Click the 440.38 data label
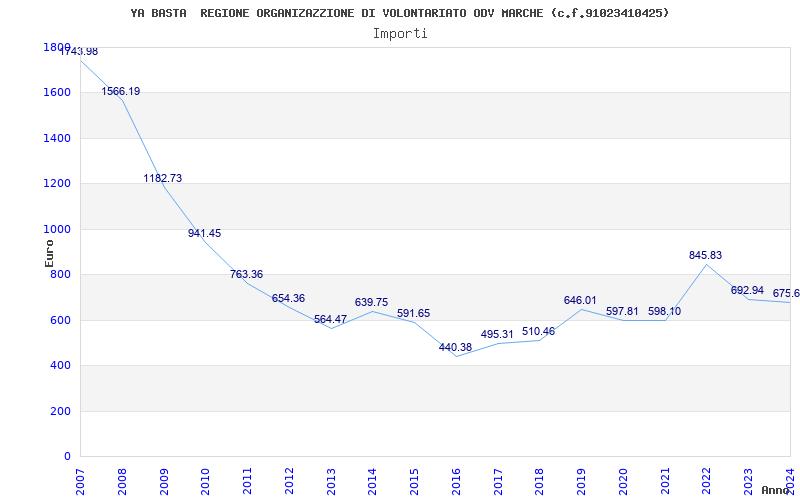 coord(455,347)
